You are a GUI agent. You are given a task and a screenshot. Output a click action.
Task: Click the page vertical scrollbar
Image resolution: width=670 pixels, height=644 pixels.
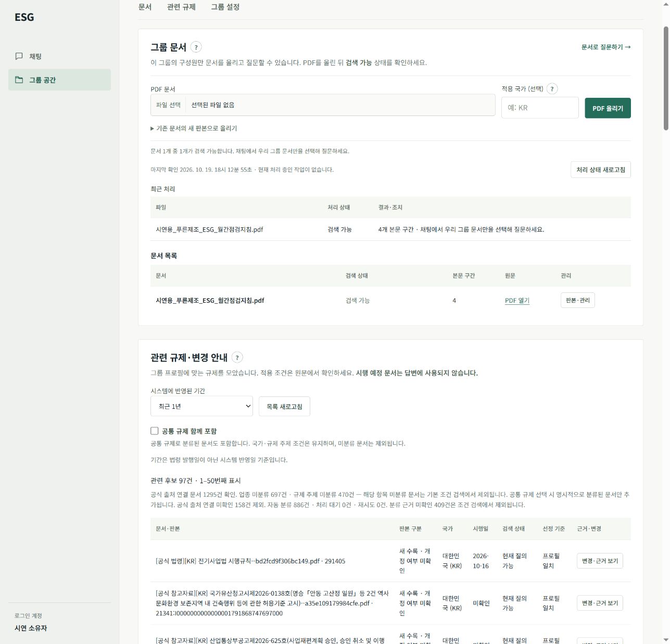(666, 78)
